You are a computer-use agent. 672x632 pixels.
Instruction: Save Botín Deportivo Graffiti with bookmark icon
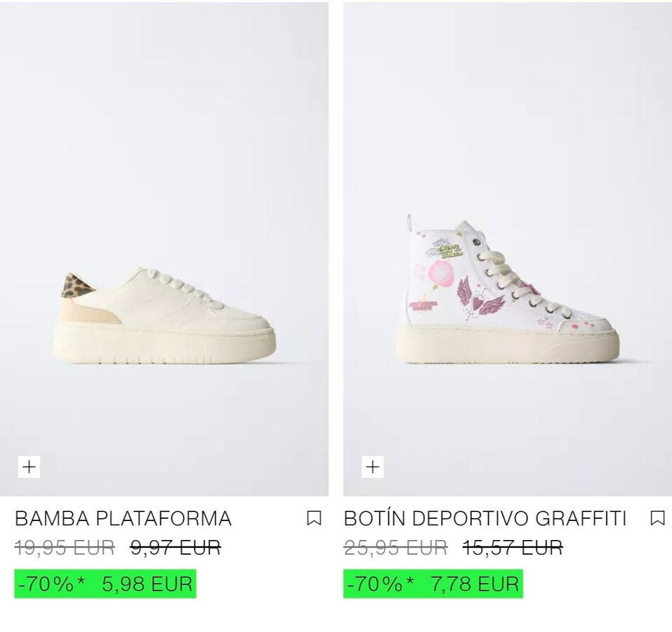657,518
